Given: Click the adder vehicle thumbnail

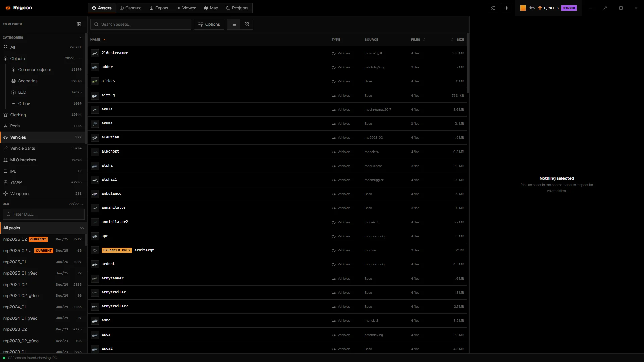Looking at the screenshot, I should coord(95,67).
